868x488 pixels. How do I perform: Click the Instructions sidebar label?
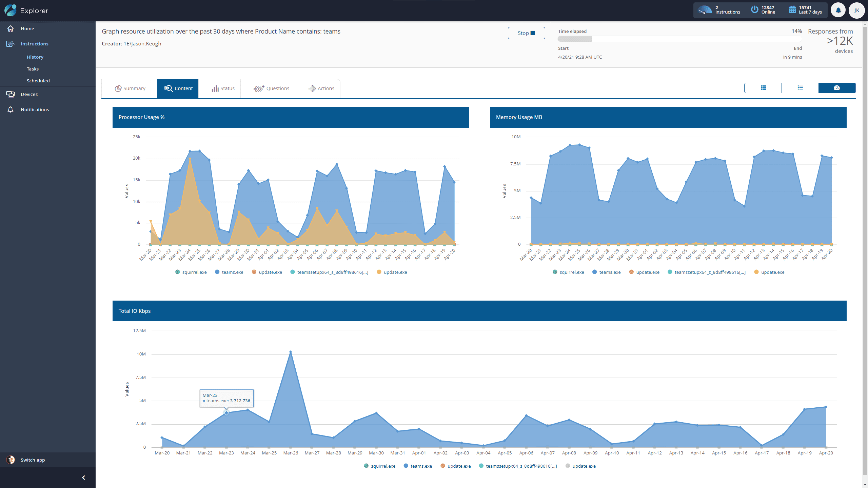pyautogui.click(x=34, y=44)
